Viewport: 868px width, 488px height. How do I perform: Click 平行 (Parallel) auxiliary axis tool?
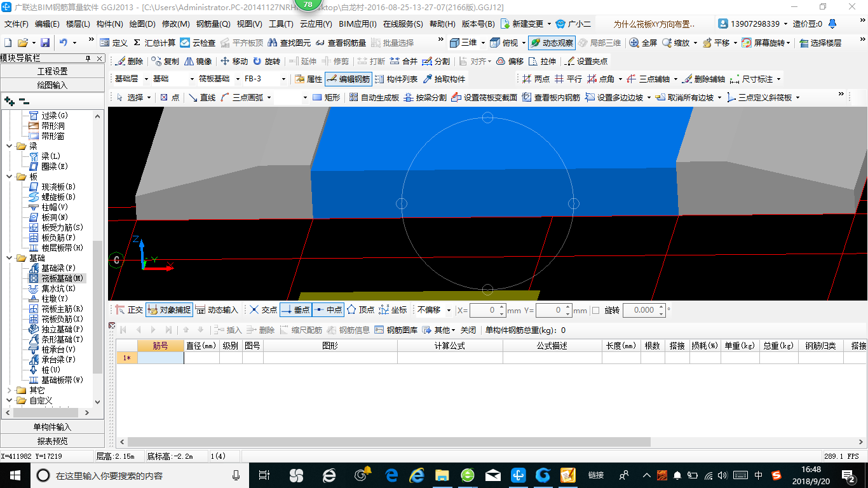click(568, 79)
